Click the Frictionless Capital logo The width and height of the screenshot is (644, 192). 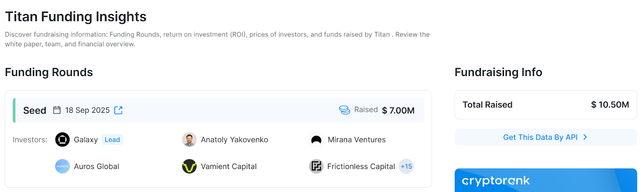[x=316, y=166]
